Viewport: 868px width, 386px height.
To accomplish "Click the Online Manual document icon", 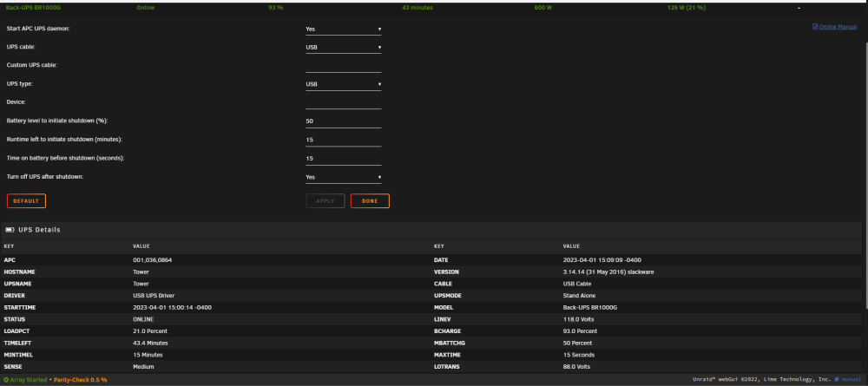I will pos(815,27).
